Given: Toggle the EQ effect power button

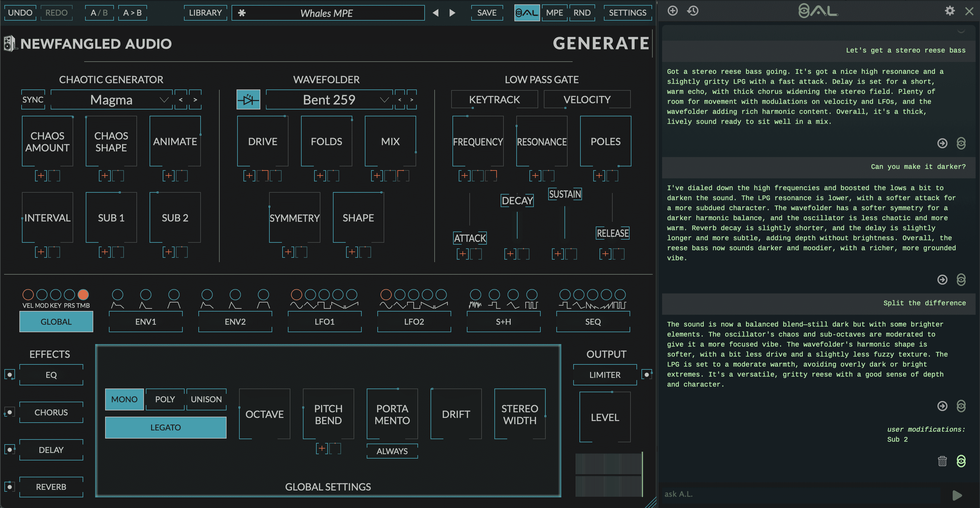Looking at the screenshot, I should click(10, 374).
